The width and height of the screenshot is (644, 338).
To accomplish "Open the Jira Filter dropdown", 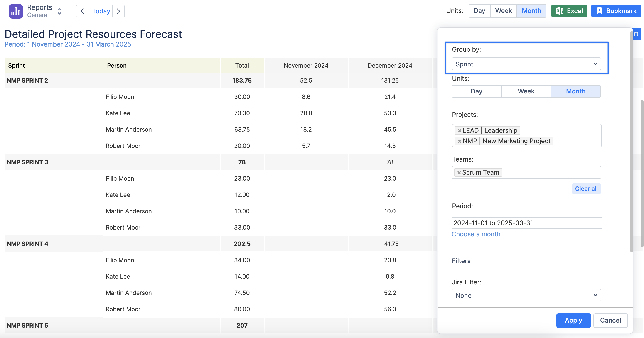I will (526, 295).
